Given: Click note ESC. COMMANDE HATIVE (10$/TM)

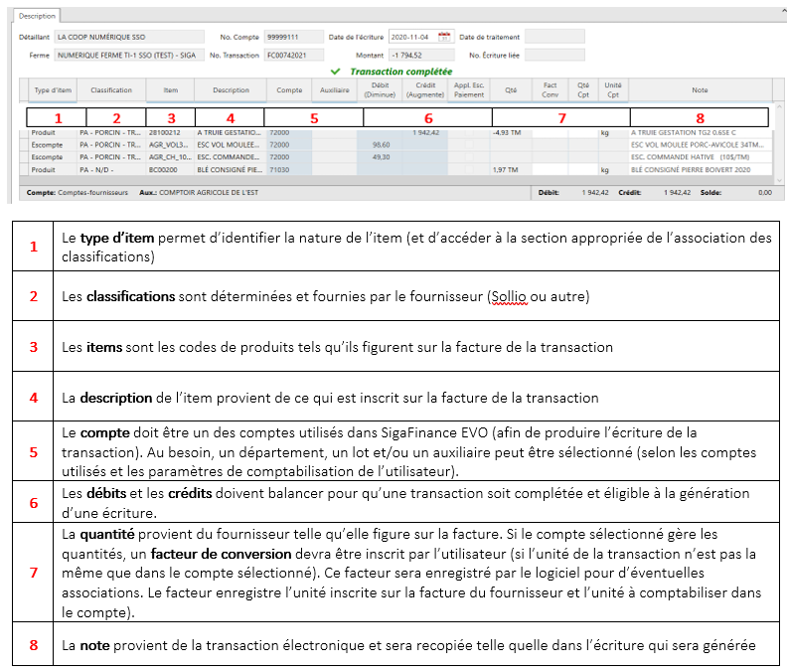Looking at the screenshot, I should (691, 157).
